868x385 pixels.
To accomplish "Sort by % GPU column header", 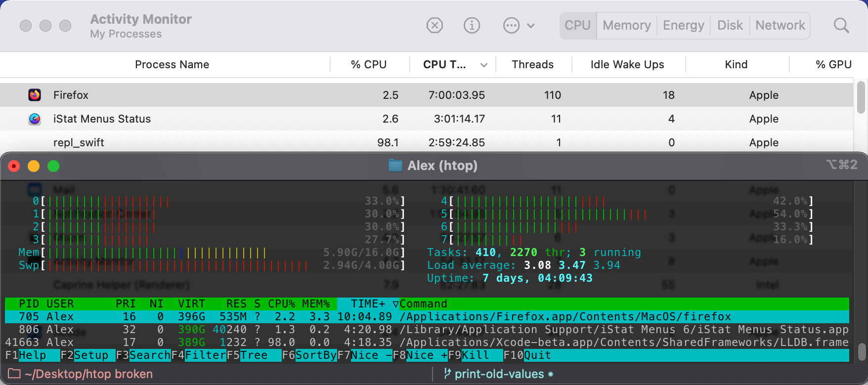I will 833,64.
